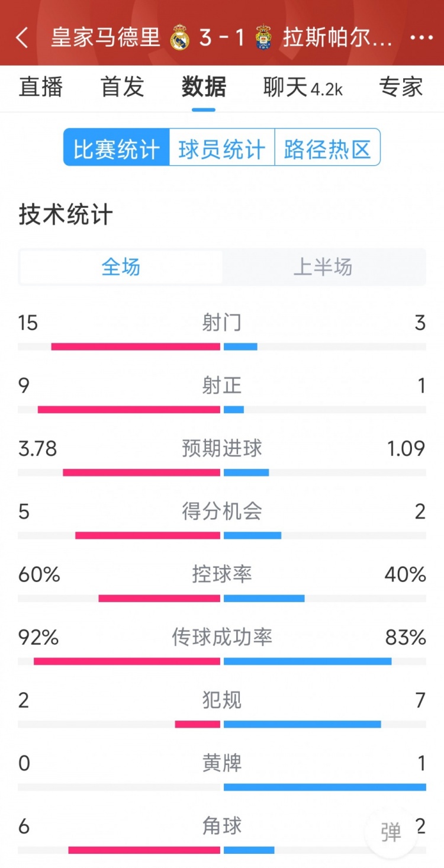Screen dimensions: 444x868
Task: Tap the 控球率 possession bar
Action: click(222, 598)
